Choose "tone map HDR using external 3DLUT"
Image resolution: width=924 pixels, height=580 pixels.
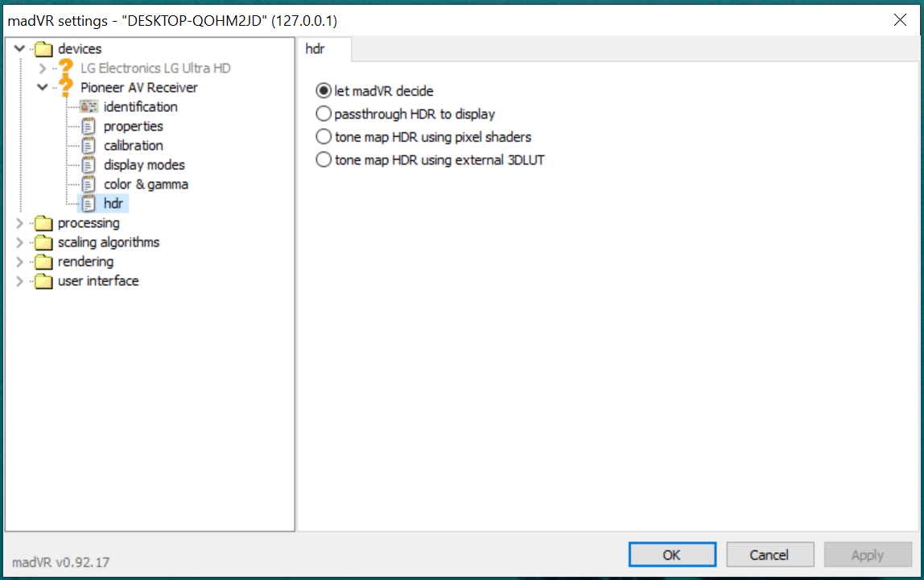click(323, 159)
